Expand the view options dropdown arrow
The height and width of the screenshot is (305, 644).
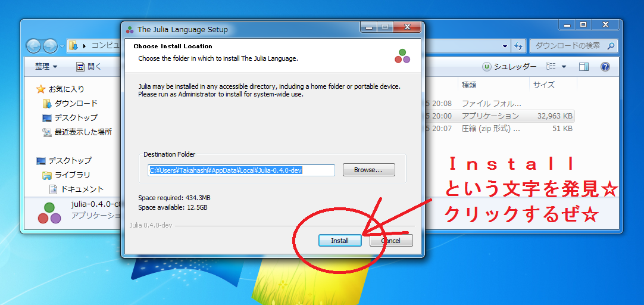tap(564, 67)
